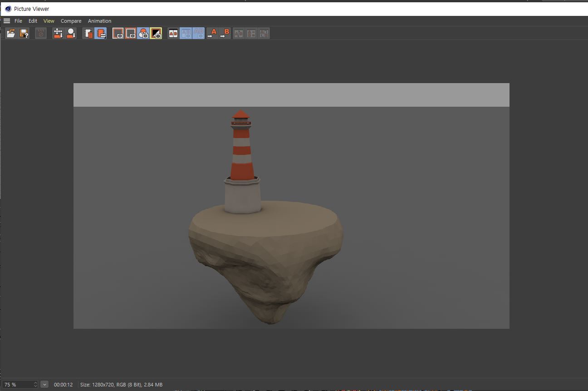Click the Remove Image trash icon

click(x=88, y=33)
